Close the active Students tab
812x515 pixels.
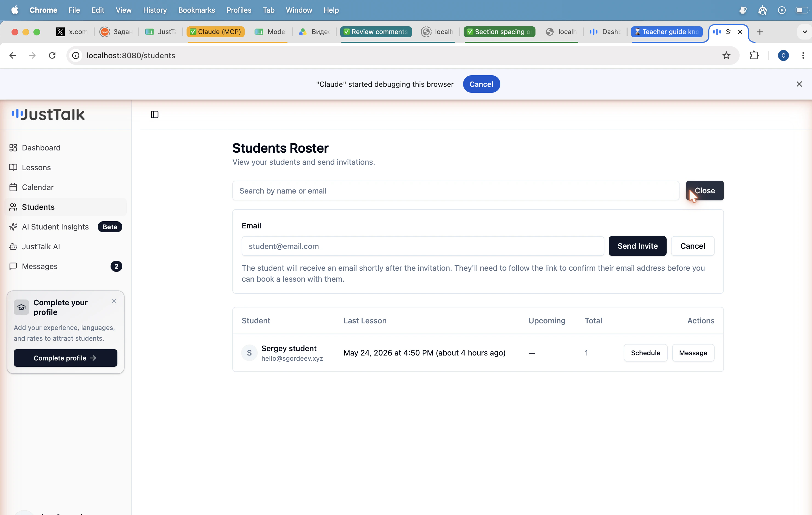[x=740, y=32]
